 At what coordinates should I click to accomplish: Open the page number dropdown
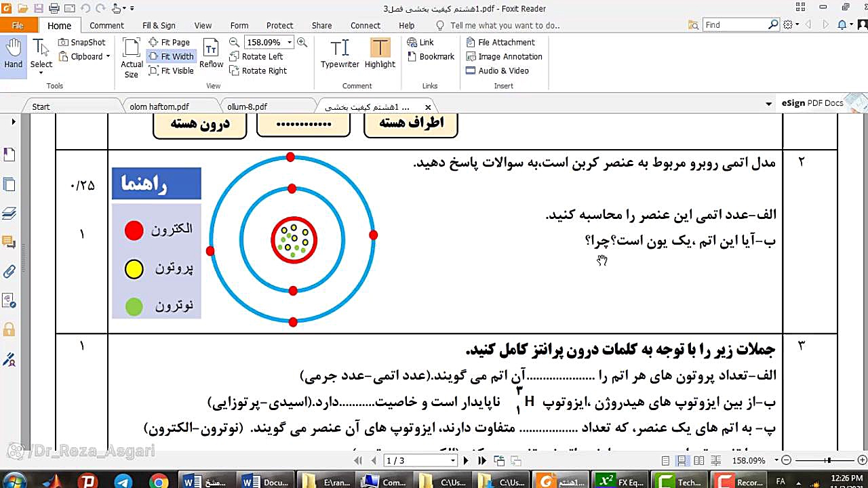(452, 461)
